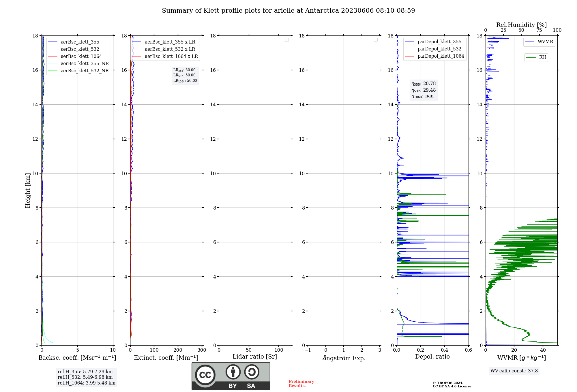Click the 'η1064: nan' annotation
Image resolution: width=577 pixels, height=392 pixels.
422,96
